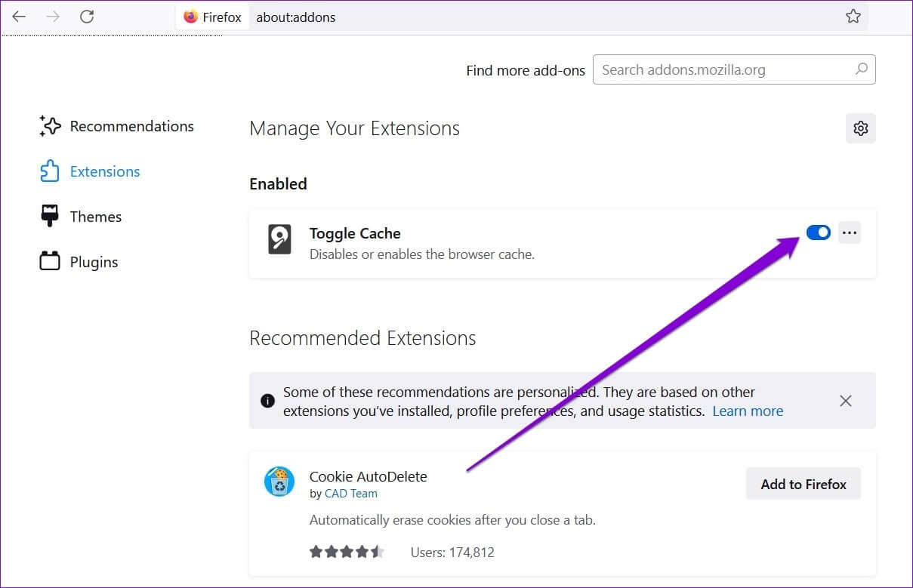913x588 pixels.
Task: Open the gear tools menu for extensions
Action: click(x=861, y=128)
